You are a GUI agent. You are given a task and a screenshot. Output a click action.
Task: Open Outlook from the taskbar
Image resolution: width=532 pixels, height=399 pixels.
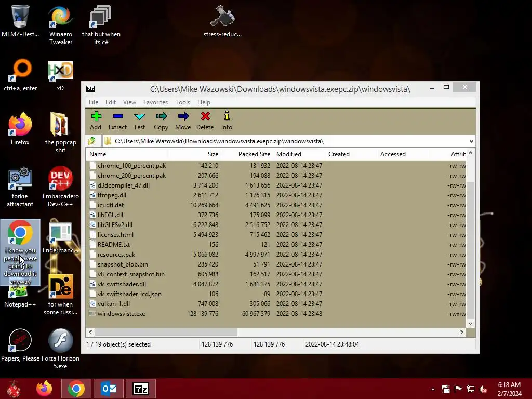point(109,389)
